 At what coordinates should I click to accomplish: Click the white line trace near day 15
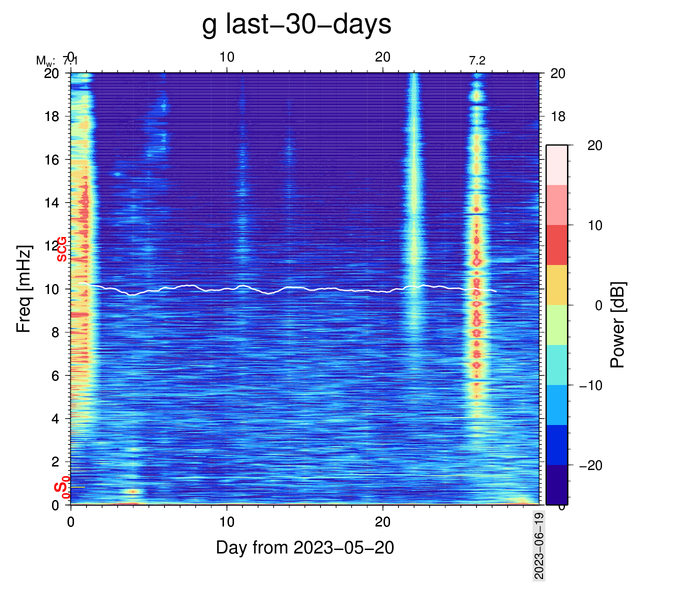point(304,288)
